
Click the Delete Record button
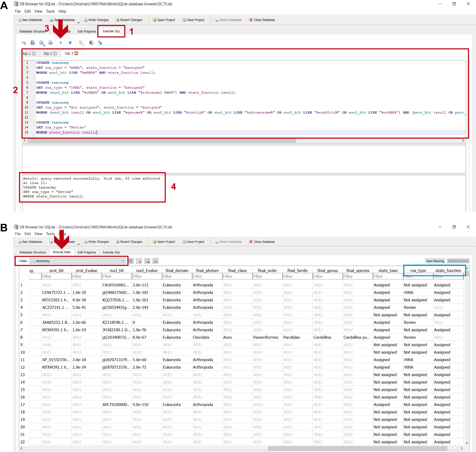[x=458, y=261]
